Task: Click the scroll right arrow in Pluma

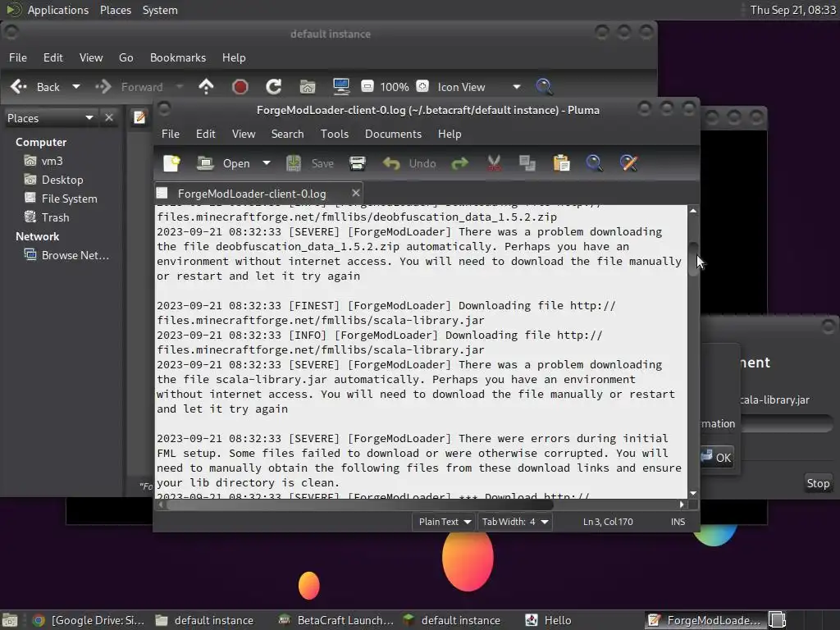Action: tap(682, 504)
